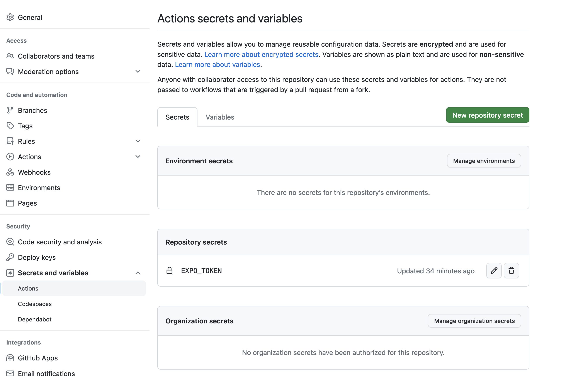Delete EXPO_TOKEN using the trash icon
561x392 pixels.
[x=511, y=270]
